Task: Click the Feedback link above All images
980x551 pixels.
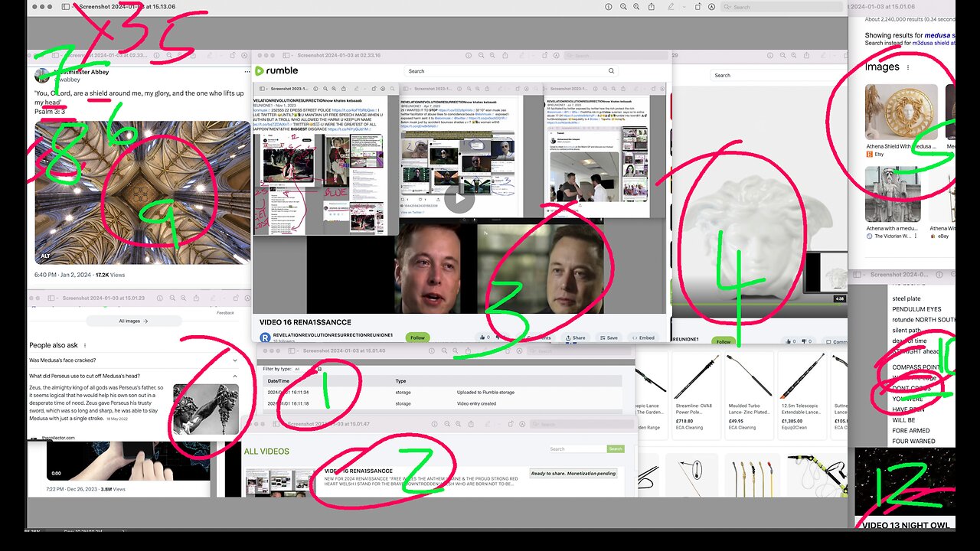Action: 225,313
